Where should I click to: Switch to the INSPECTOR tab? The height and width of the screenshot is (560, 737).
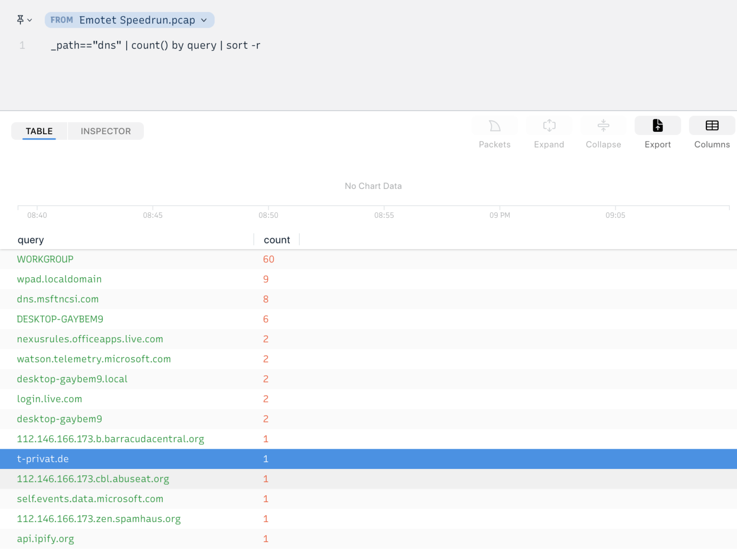tap(106, 131)
